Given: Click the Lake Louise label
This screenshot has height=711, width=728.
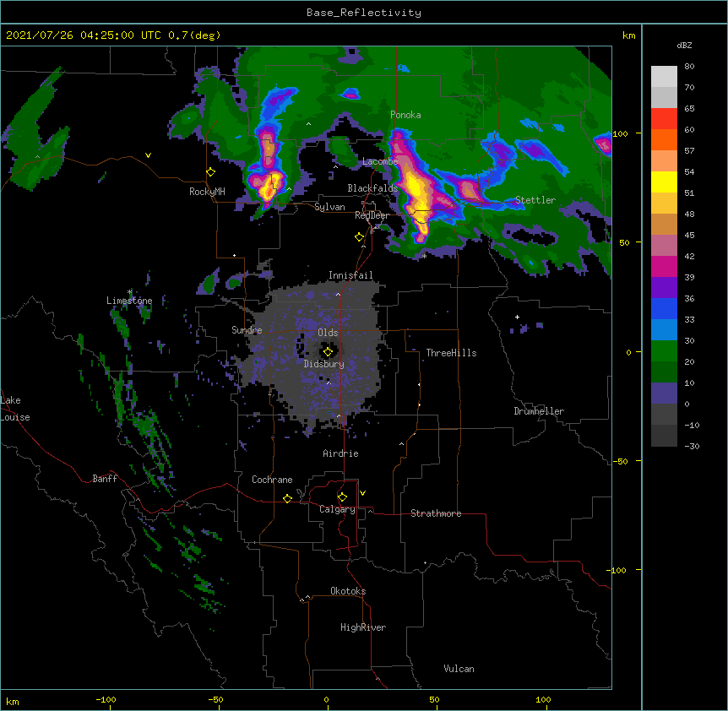Looking at the screenshot, I should tap(15, 409).
